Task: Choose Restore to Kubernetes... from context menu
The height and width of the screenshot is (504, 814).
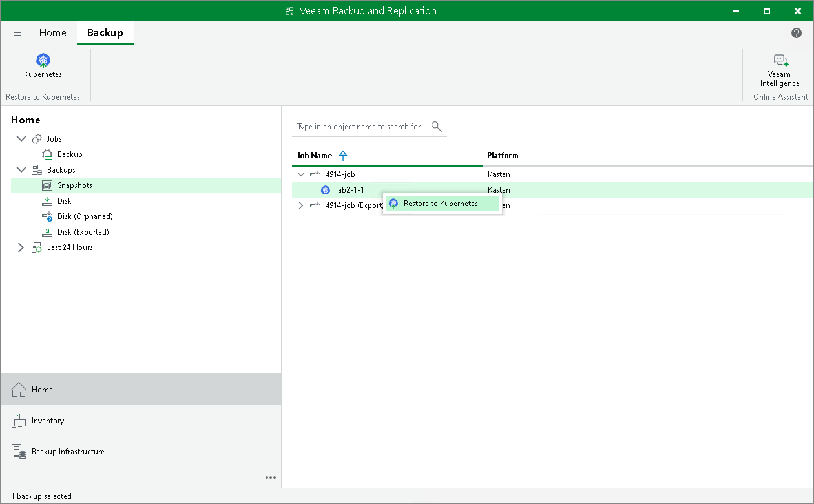Action: (x=443, y=204)
